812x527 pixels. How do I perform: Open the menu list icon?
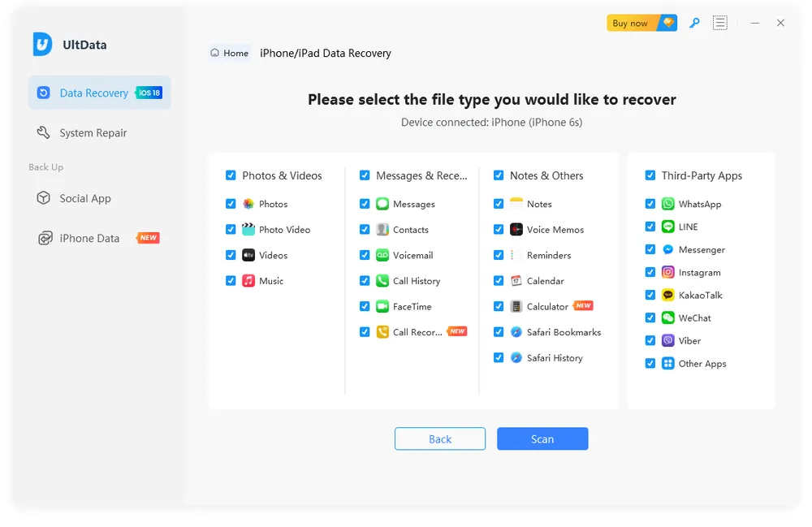point(719,23)
